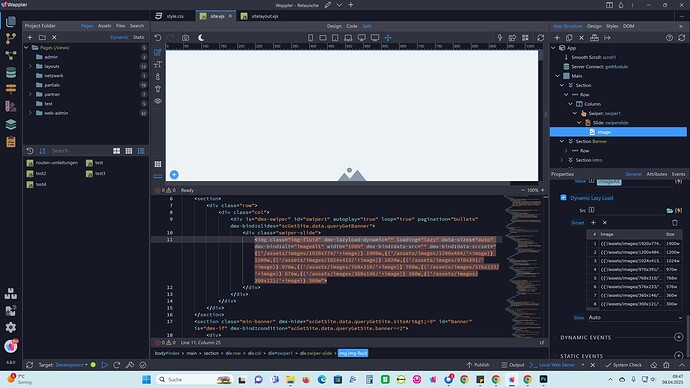Open the Local Web Server dropdown arrow
The image size is (690, 388).
(583, 365)
